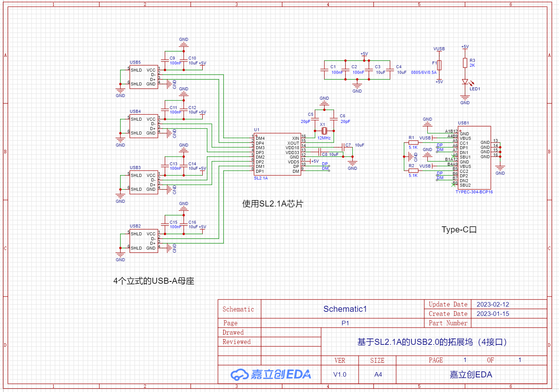
Task: Click the 'Drawed' title block label
Action: pos(233,332)
